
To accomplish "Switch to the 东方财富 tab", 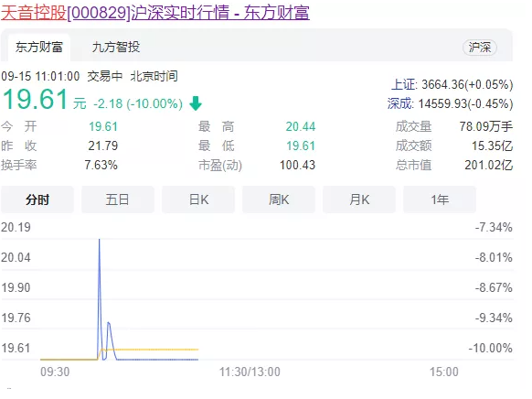I will [x=39, y=48].
